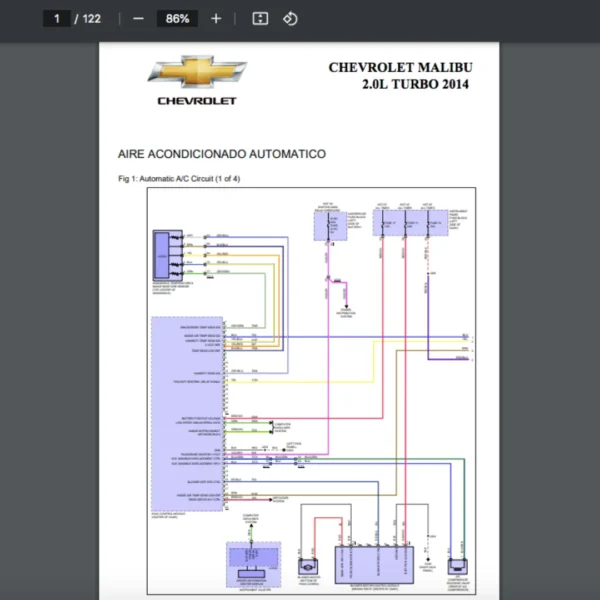The height and width of the screenshot is (600, 600).
Task: Click the zoom in plus icon
Action: point(216,19)
